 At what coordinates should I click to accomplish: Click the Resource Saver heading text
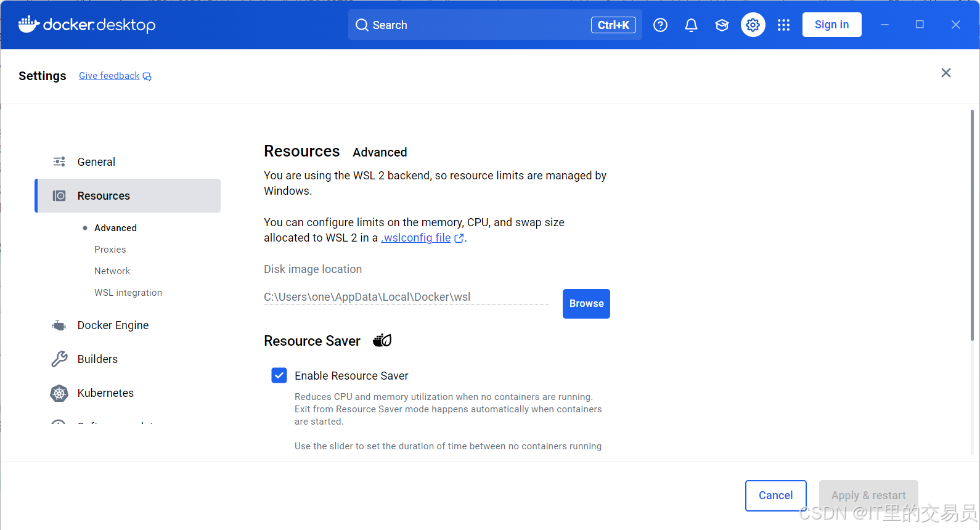coord(312,341)
